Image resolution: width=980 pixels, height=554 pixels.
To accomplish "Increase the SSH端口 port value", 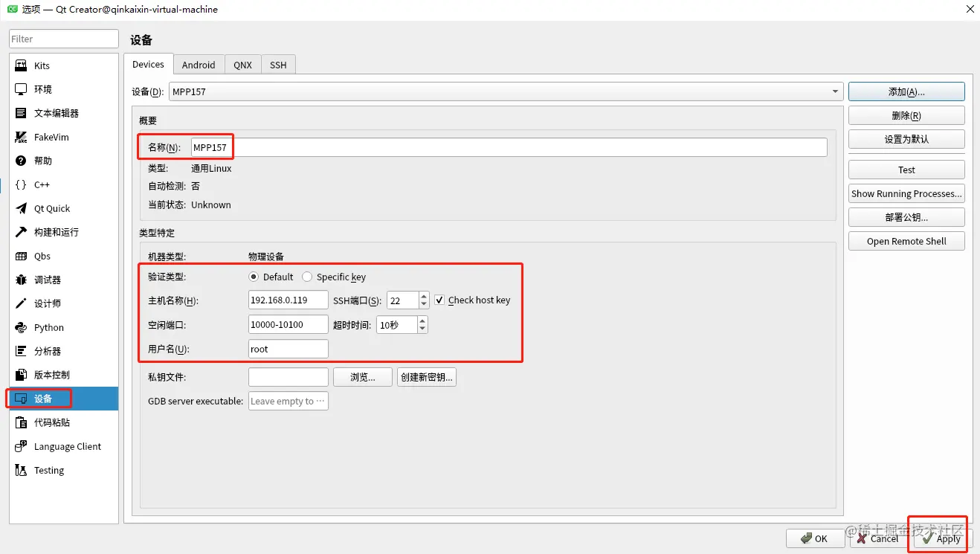I will click(424, 296).
